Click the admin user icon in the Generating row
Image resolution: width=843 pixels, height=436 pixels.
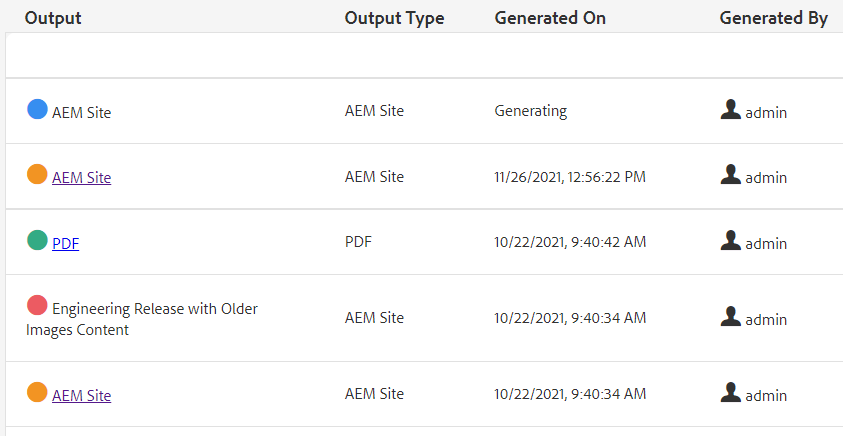click(731, 110)
